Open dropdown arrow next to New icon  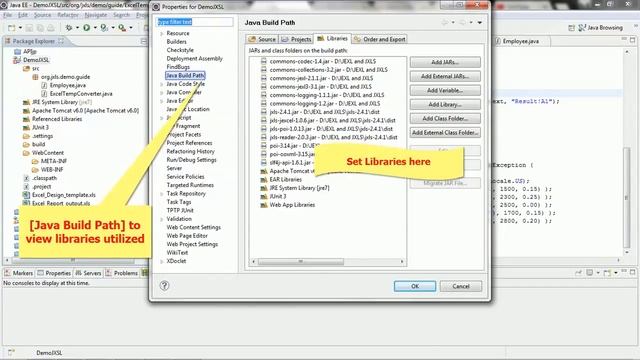click(20, 28)
